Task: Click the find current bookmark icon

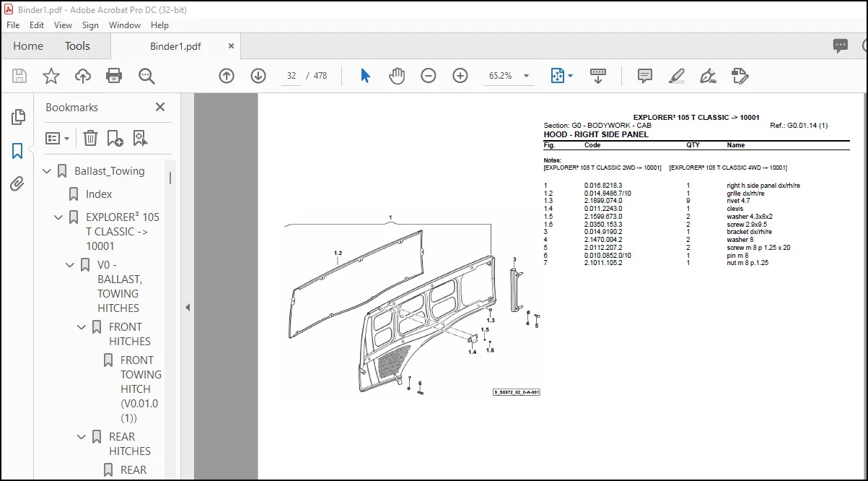Action: click(x=140, y=138)
